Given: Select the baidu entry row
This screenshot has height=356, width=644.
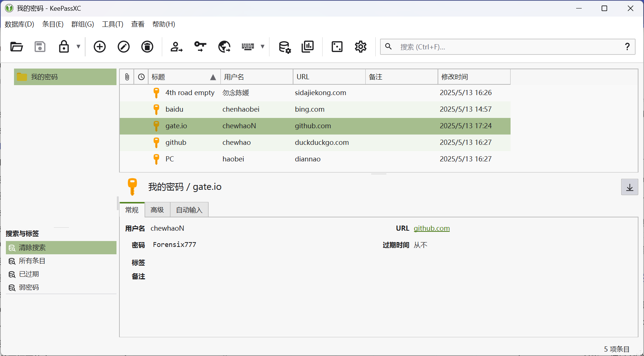Looking at the screenshot, I should click(315, 109).
